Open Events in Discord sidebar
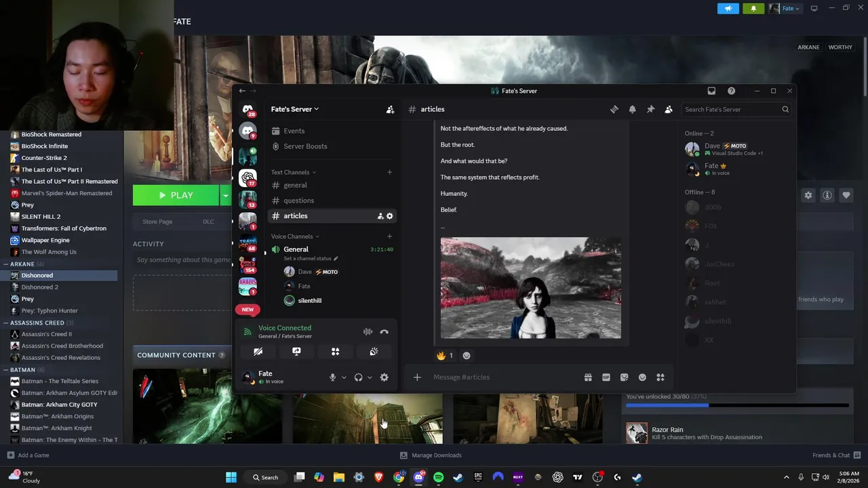This screenshot has width=868, height=488. click(332, 131)
